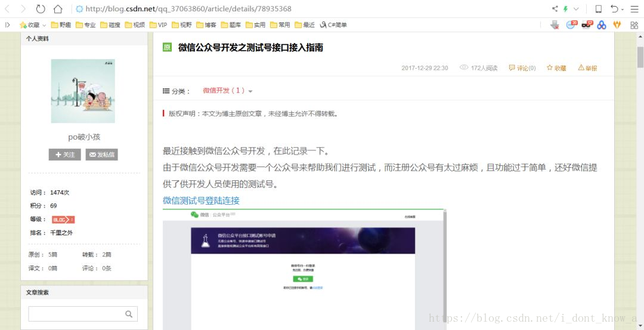Expand the address bar dropdown chevron

click(x=576, y=8)
